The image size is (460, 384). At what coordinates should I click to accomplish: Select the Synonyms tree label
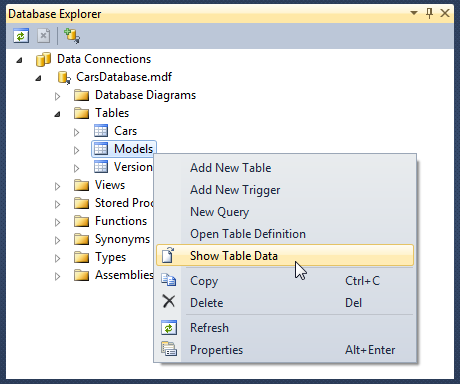point(122,239)
